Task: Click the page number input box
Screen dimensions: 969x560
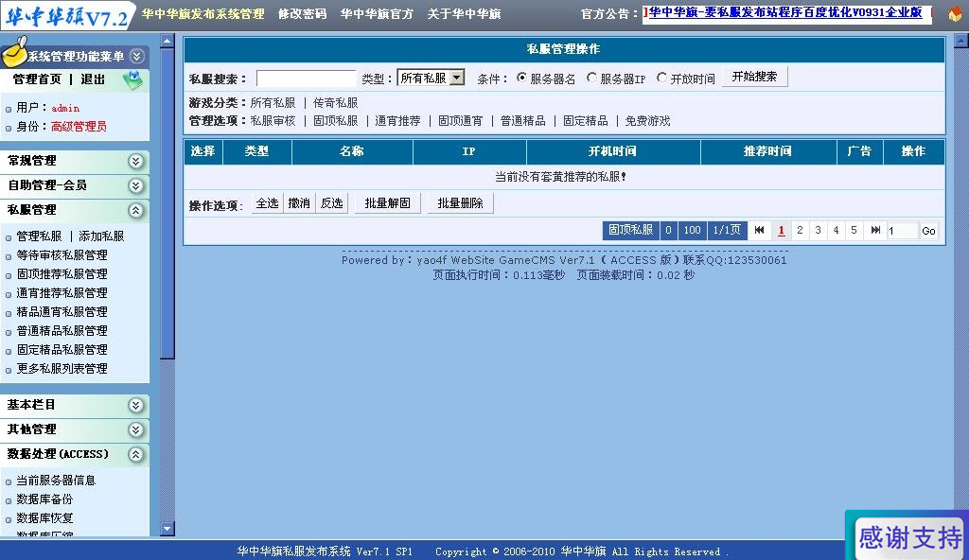Action: (902, 231)
